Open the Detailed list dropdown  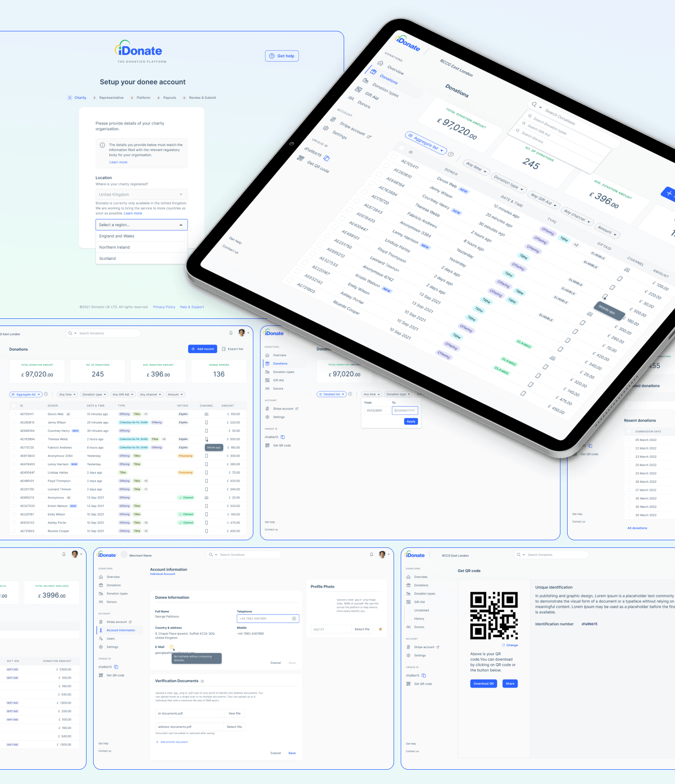(332, 394)
